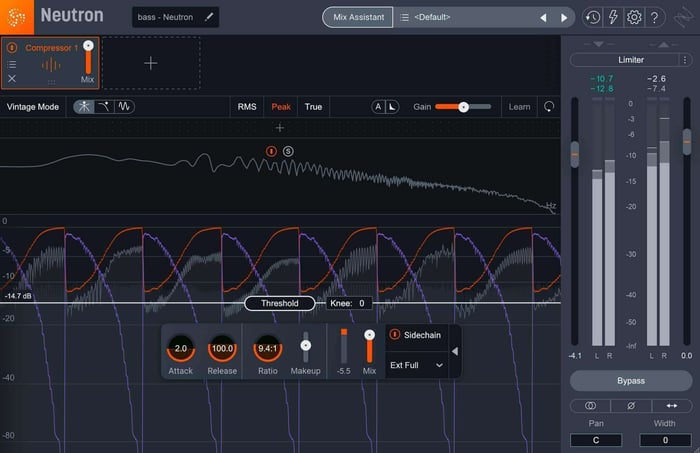Add a band with plus above spectrum

pyautogui.click(x=280, y=128)
